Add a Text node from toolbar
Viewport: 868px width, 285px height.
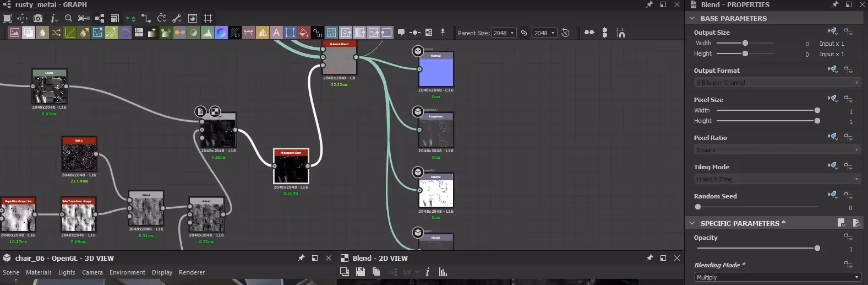[x=276, y=33]
